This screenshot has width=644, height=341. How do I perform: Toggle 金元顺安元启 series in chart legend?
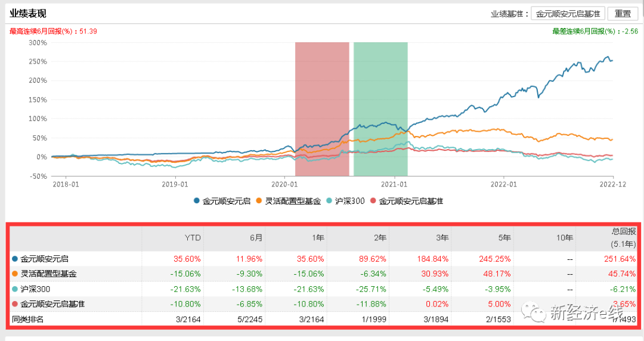[x=222, y=201]
